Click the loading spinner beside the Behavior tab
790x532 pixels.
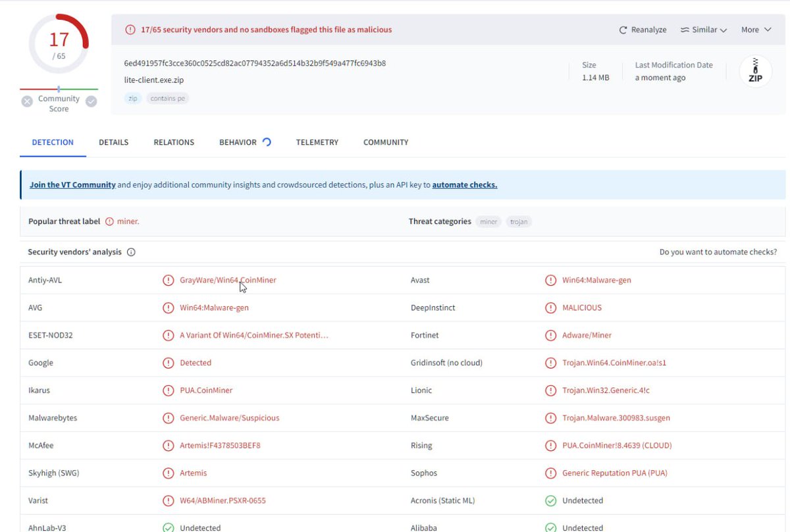click(267, 142)
